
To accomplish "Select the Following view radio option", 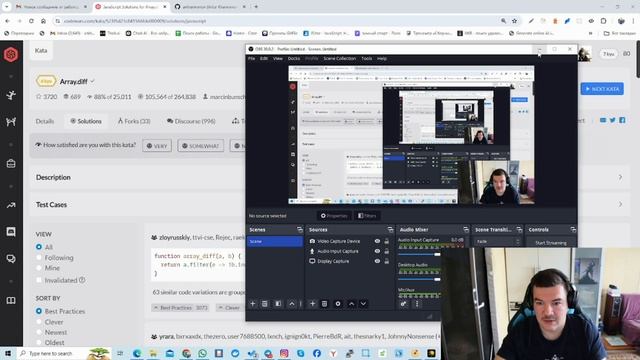I will pyautogui.click(x=39, y=258).
